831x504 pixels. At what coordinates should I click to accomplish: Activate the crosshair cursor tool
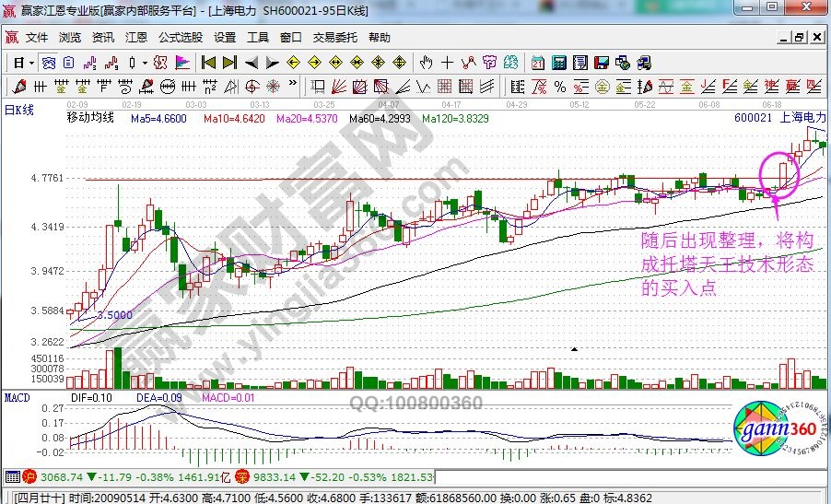[448, 63]
